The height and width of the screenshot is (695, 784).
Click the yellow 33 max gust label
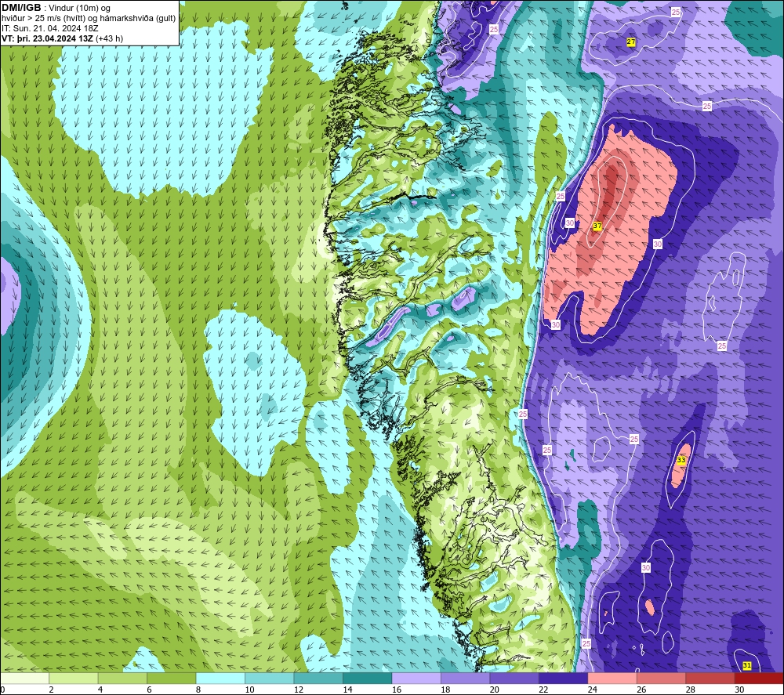681,460
